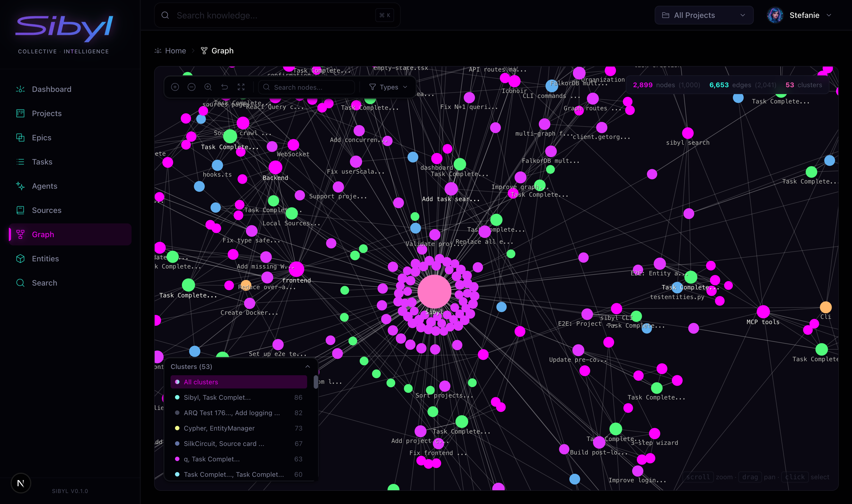Open Epics from the left navigation
This screenshot has height=504, width=852.
point(42,138)
